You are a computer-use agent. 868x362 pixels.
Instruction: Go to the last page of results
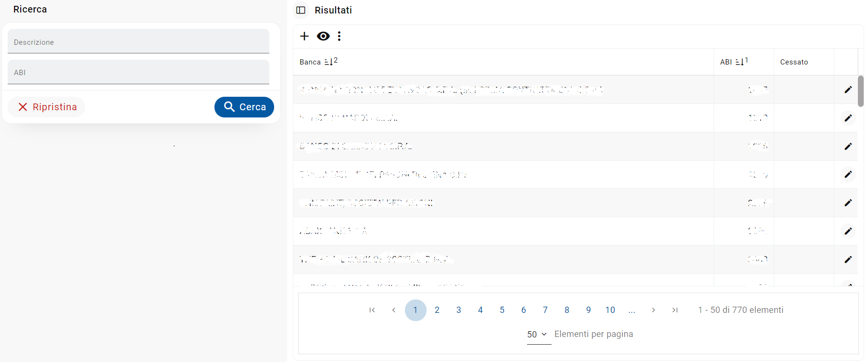(x=675, y=310)
